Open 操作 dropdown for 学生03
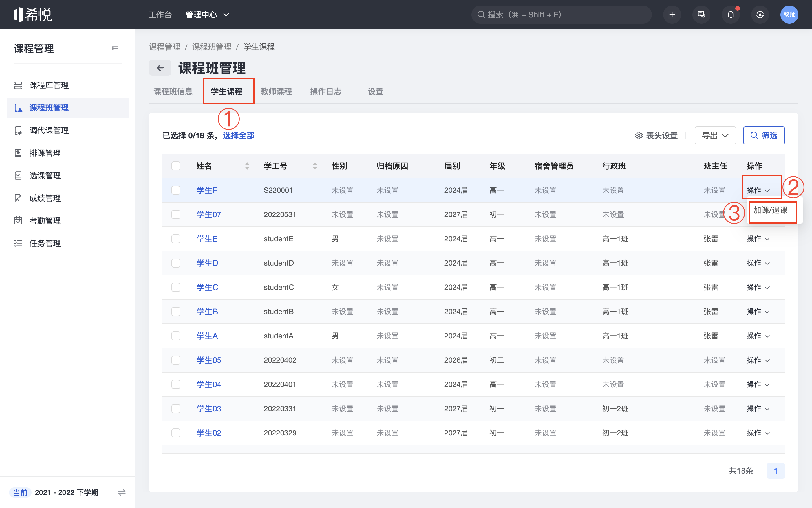The height and width of the screenshot is (508, 812). [758, 409]
